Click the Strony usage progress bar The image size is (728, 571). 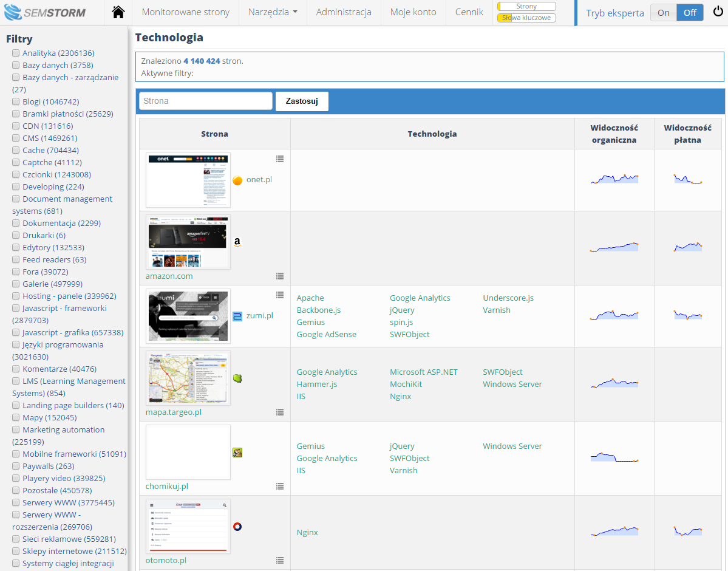526,7
